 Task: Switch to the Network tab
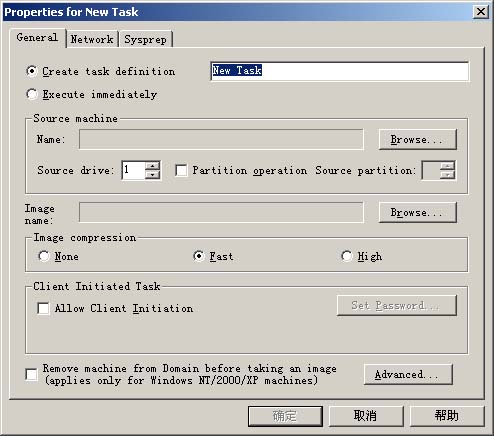coord(92,39)
